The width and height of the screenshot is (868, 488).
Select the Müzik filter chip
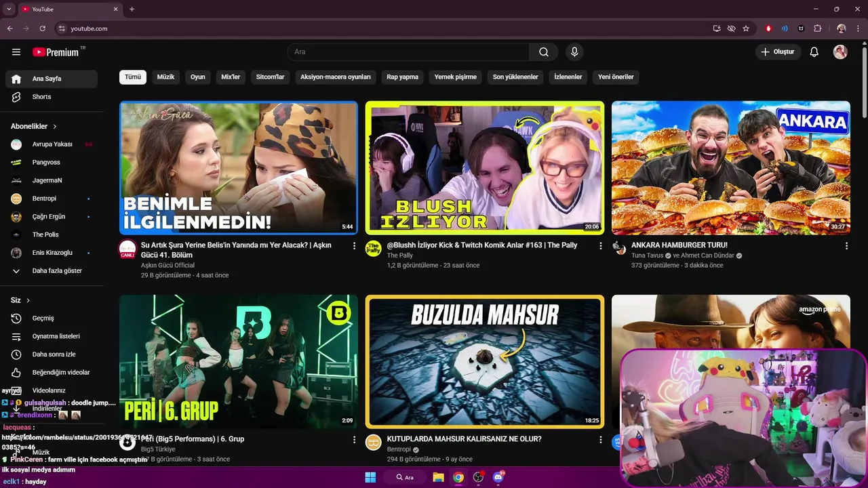(165, 77)
